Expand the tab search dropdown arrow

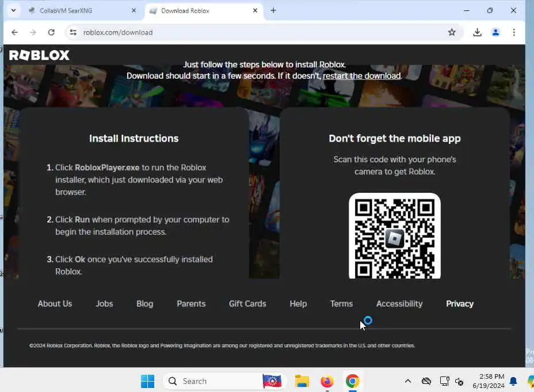tap(13, 10)
